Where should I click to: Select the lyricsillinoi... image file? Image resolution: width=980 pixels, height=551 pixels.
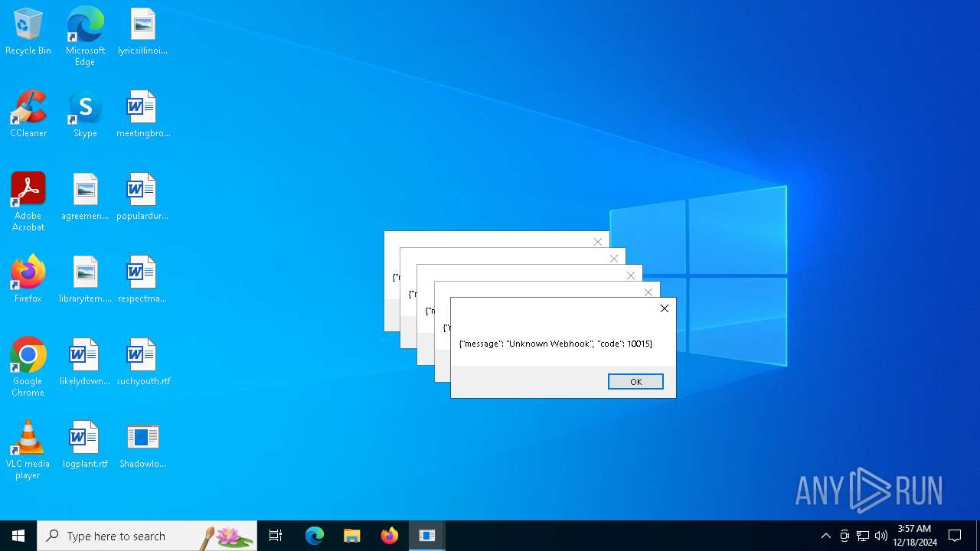142,31
